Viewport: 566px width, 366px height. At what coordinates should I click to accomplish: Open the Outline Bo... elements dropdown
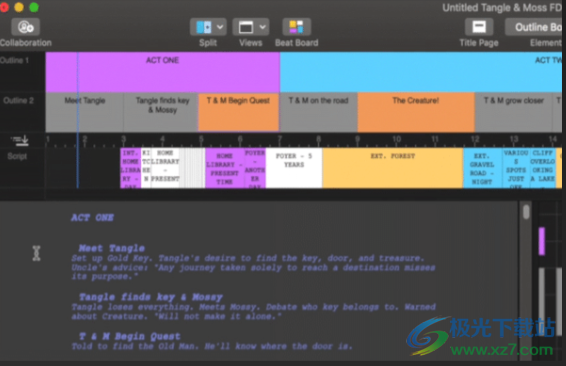[x=535, y=27]
